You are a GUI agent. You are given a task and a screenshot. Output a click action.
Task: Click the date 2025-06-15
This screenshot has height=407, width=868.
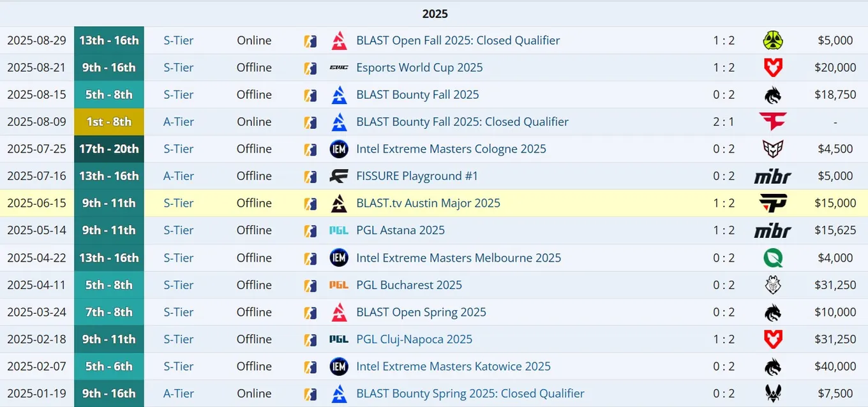37,203
